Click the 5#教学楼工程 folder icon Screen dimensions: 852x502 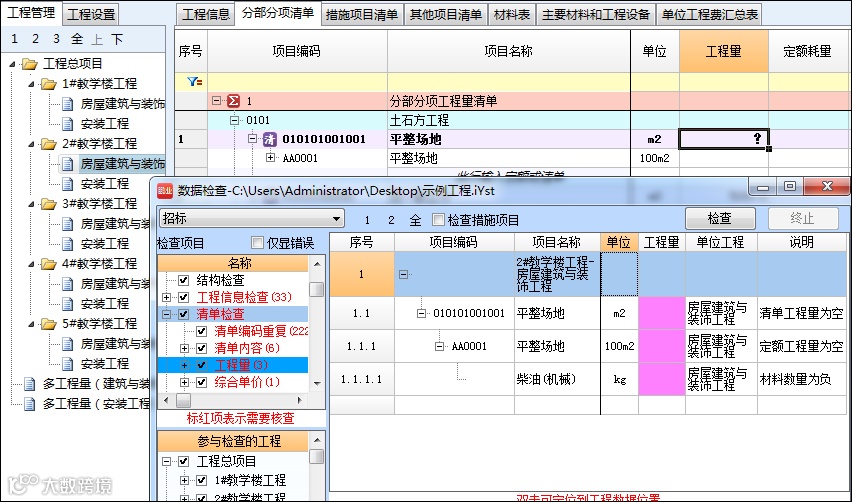49,324
